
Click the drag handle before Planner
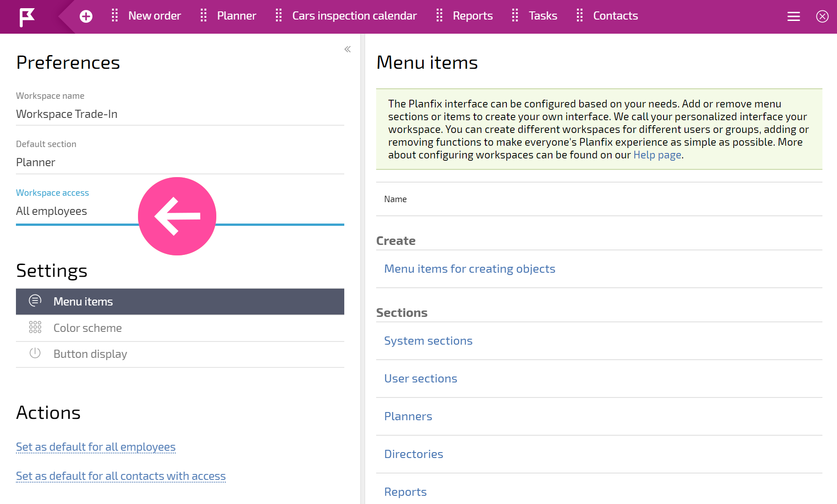click(204, 16)
